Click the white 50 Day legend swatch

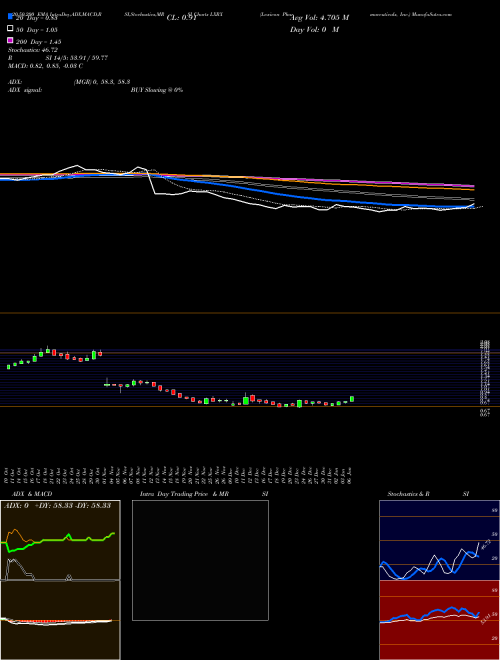coord(10,29)
